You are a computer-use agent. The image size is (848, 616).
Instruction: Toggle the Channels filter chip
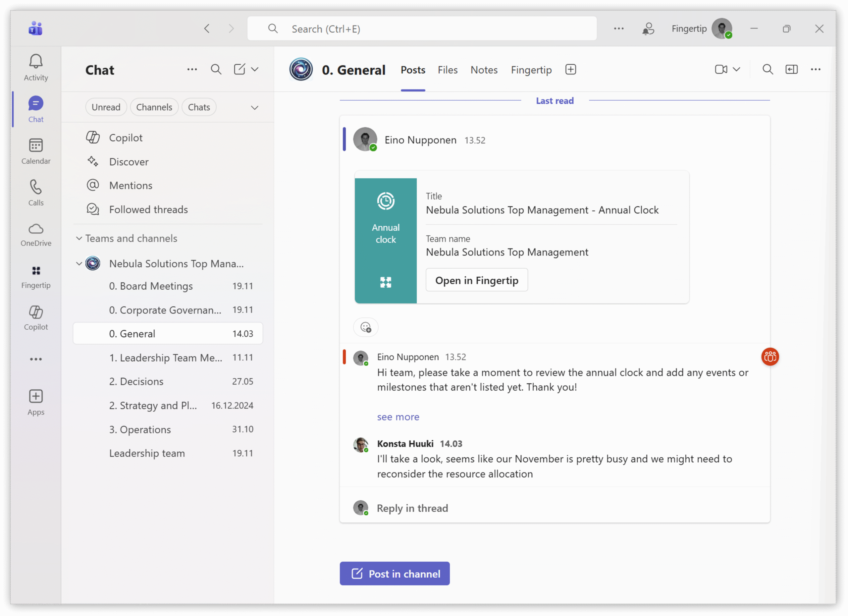[154, 107]
